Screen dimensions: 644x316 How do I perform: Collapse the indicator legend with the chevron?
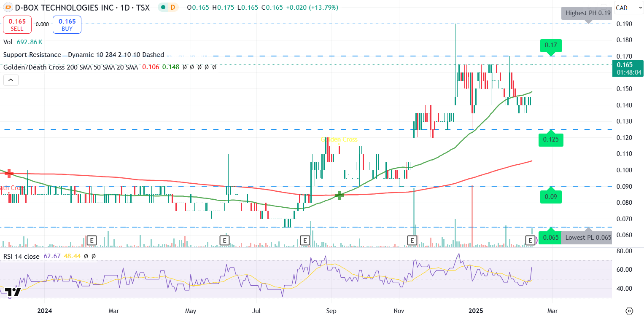11,80
